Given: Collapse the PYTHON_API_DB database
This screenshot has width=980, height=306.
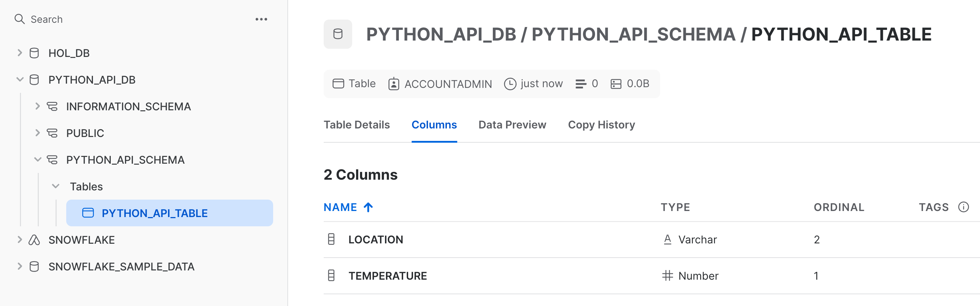Looking at the screenshot, I should [x=20, y=79].
